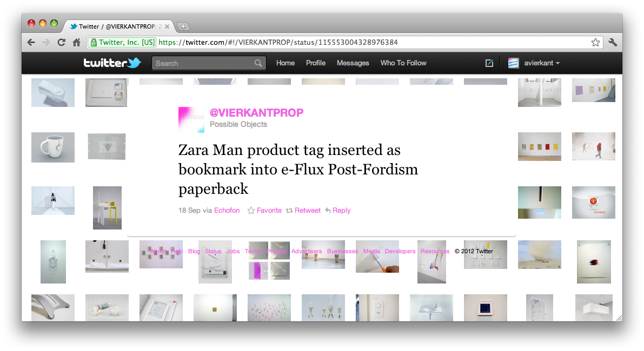The image size is (644, 351).
Task: Click the "18 Sep" tweet timestamp
Action: point(189,211)
